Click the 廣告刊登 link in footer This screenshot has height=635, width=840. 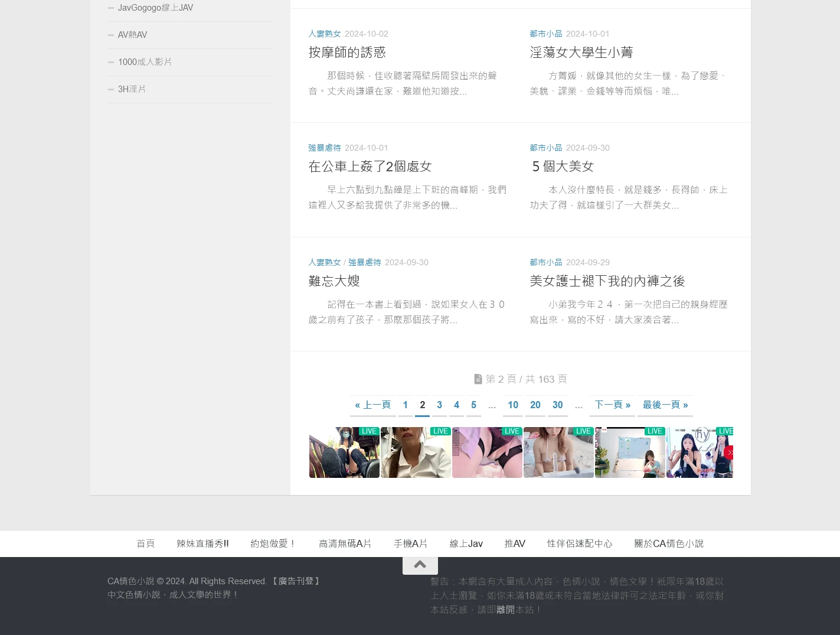coord(296,581)
